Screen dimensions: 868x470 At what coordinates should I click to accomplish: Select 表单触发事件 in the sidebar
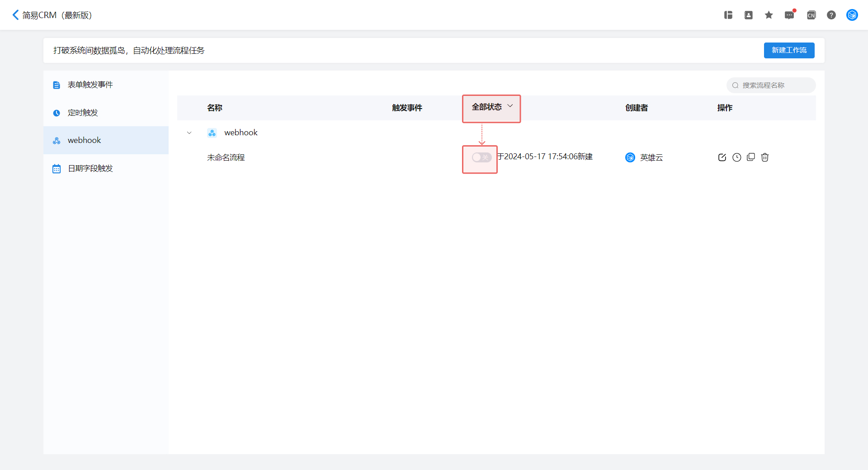(x=90, y=85)
